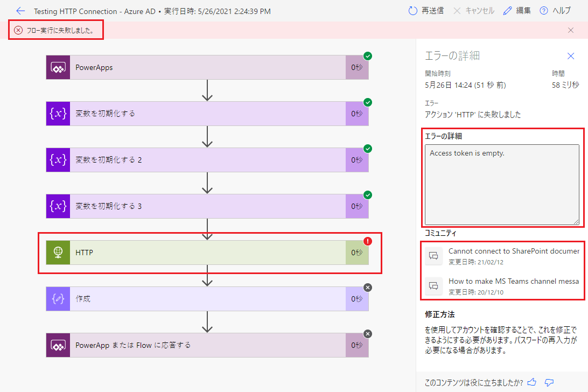Expand the 変数を初期化する 2 step

[x=207, y=160]
